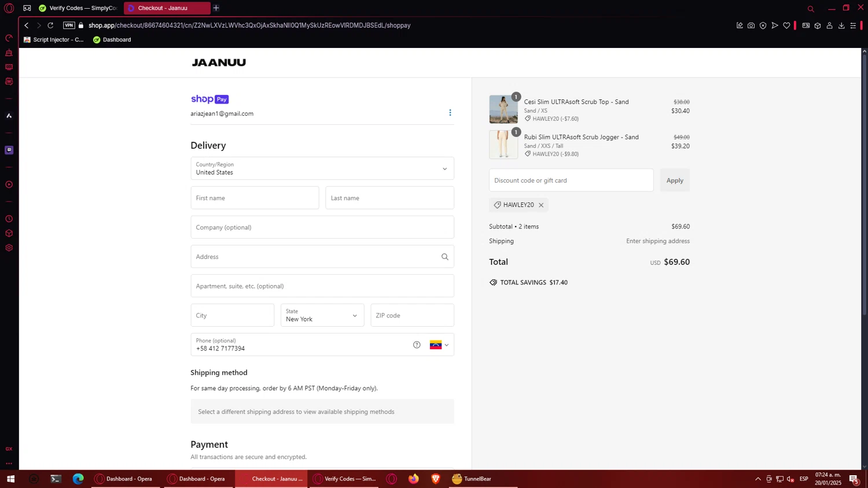Click the Discount code or gift card field

[571, 180]
